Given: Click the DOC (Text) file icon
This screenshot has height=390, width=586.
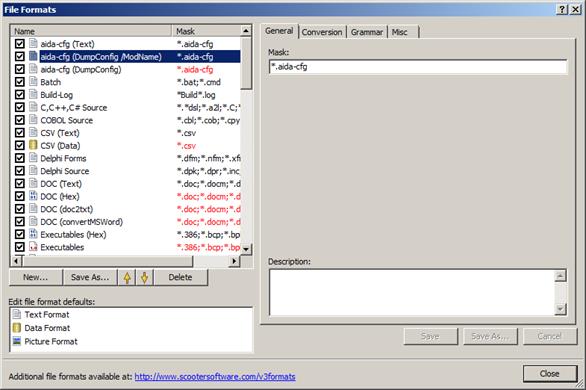Looking at the screenshot, I should 33,183.
